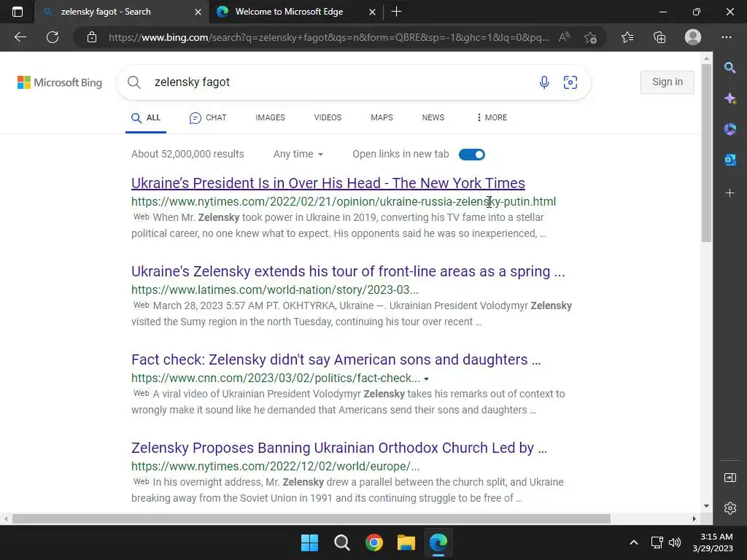This screenshot has height=560, width=747.
Task: Open sidebar Search icon
Action: click(x=729, y=68)
